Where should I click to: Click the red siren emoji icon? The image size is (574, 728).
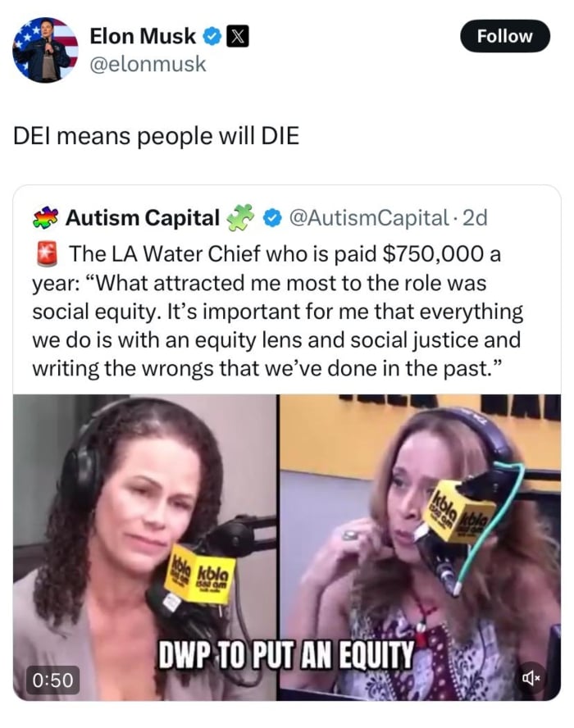click(47, 253)
